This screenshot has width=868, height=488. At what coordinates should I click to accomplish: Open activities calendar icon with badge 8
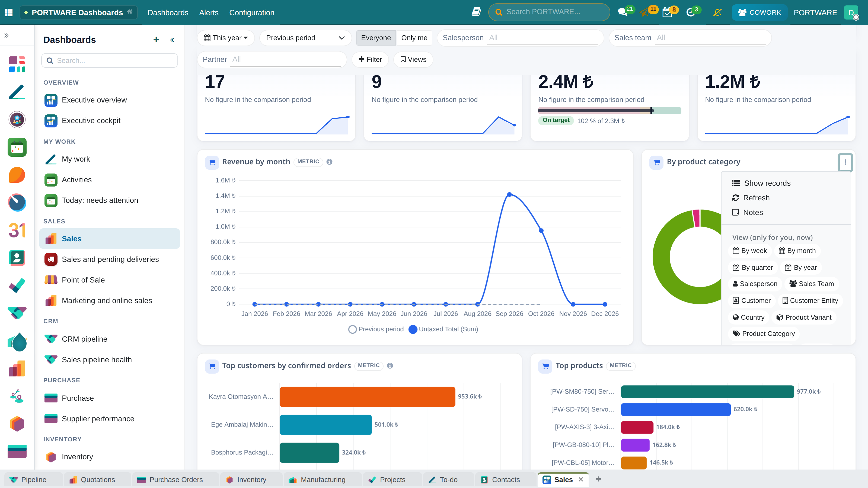click(667, 13)
